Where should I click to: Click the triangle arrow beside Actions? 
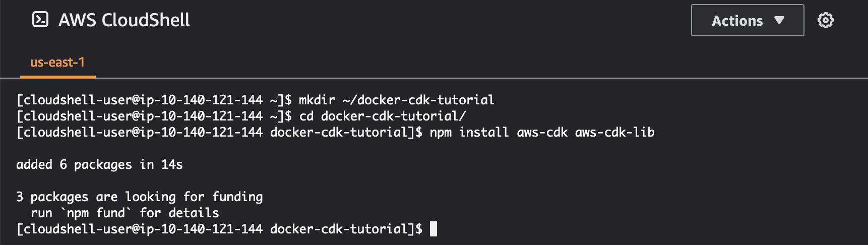779,21
